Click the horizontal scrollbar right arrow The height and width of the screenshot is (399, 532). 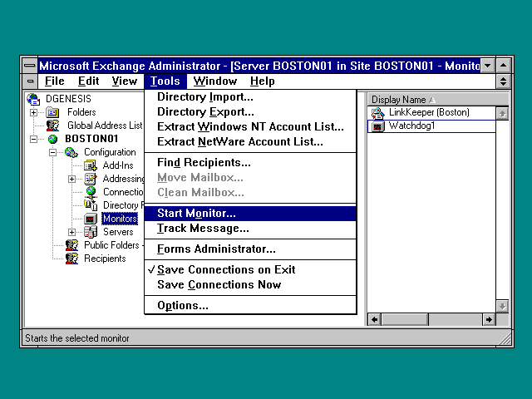pos(489,319)
